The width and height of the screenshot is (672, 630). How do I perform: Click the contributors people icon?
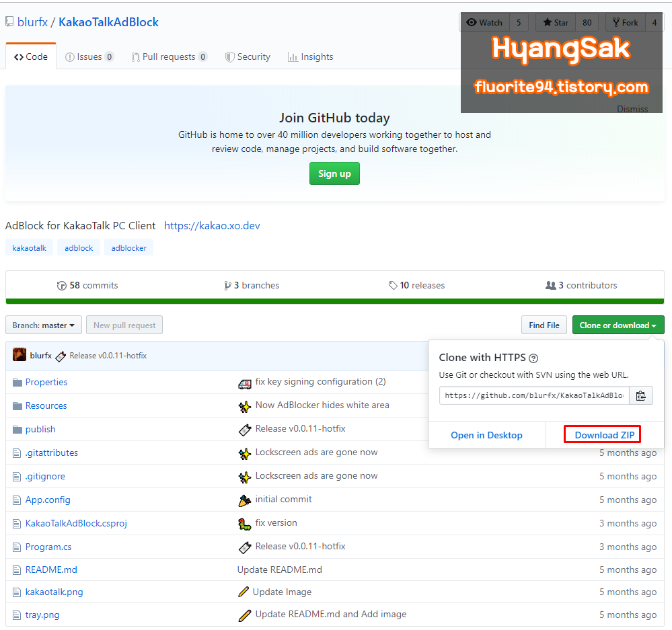point(550,285)
